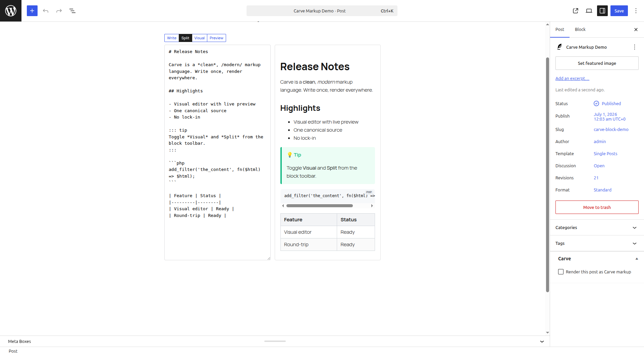
Task: Change the Single Posts template
Action: coord(605,153)
